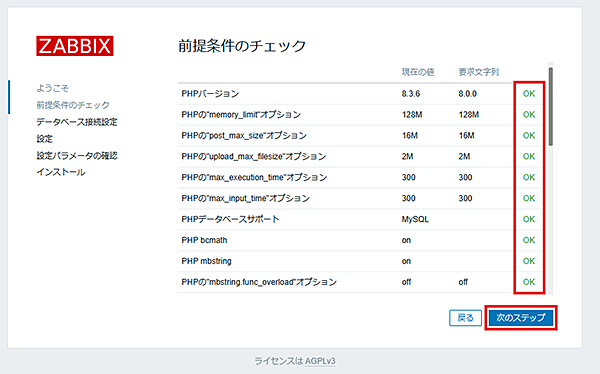Click the MySQL current value
This screenshot has width=600, height=374.
pyautogui.click(x=415, y=219)
